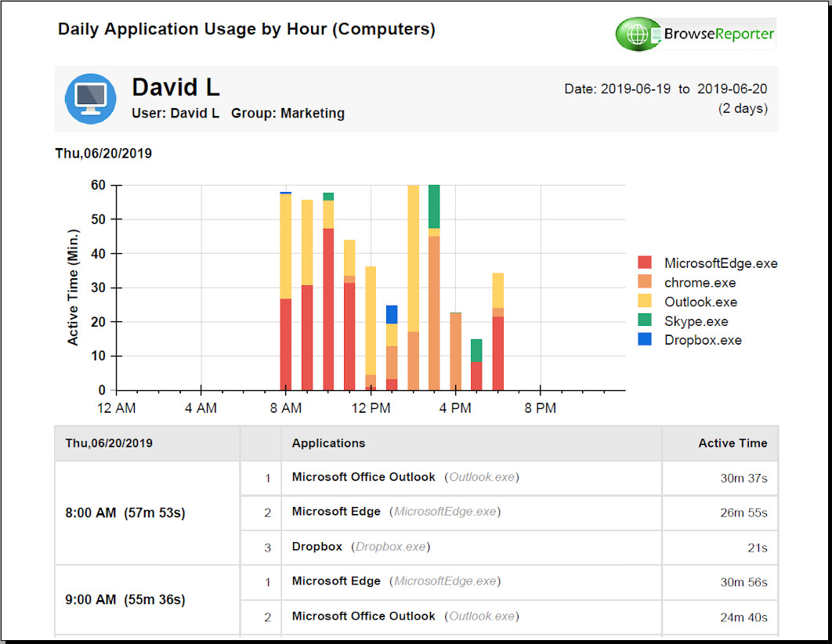Click the solid orange chrome bar at 4 PM

click(455, 351)
